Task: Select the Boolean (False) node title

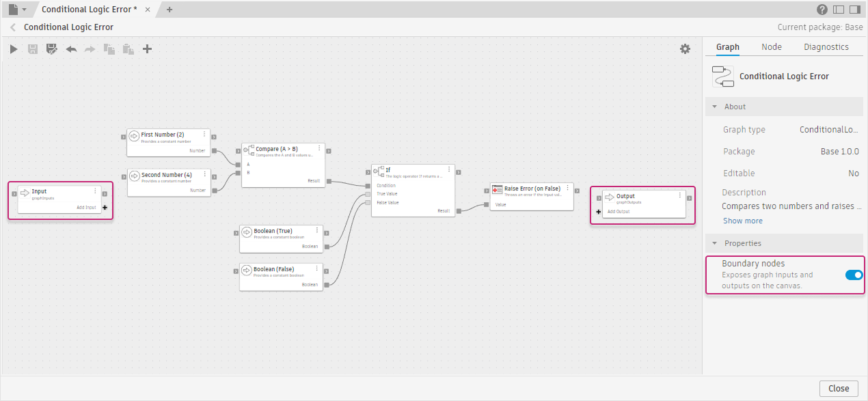Action: click(274, 269)
